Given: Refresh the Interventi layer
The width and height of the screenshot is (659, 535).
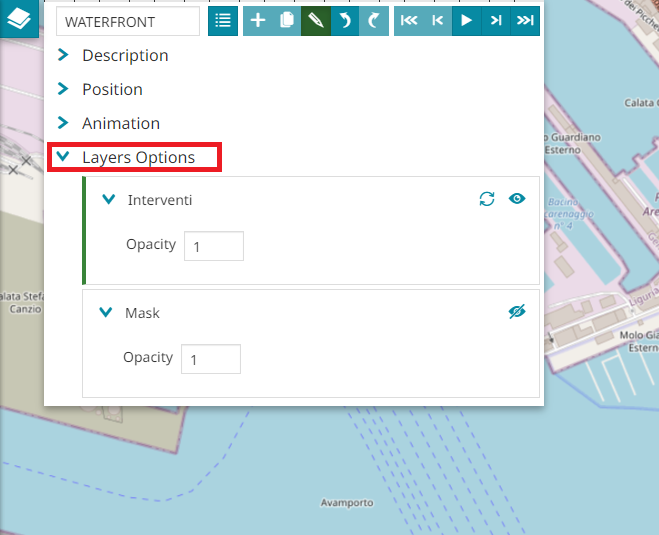Looking at the screenshot, I should click(x=487, y=199).
